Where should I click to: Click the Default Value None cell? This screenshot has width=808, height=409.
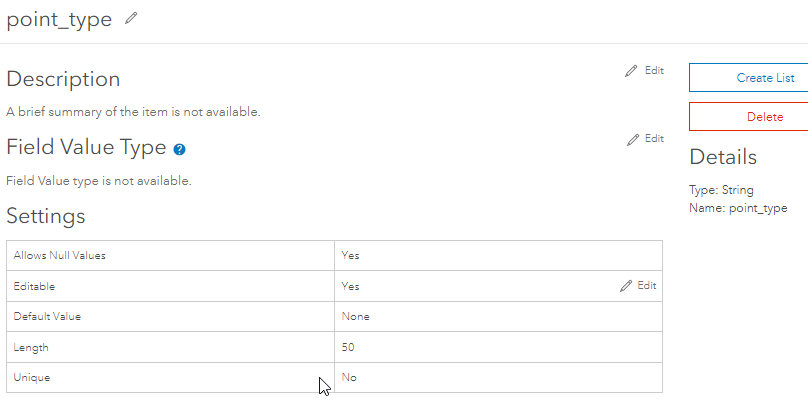[355, 317]
